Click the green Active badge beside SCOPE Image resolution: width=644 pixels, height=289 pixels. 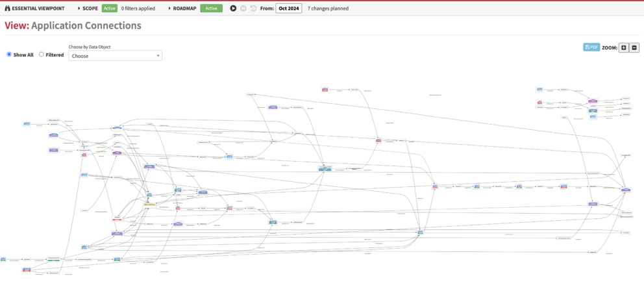click(110, 8)
